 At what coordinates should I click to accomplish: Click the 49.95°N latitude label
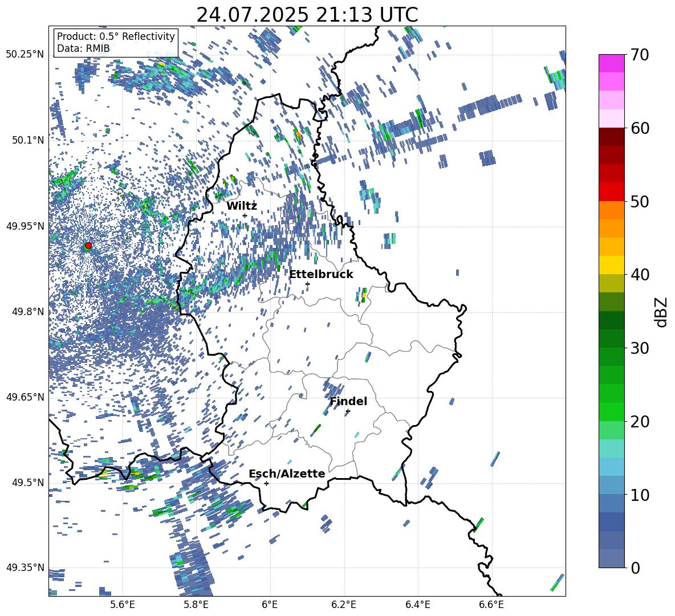click(25, 226)
